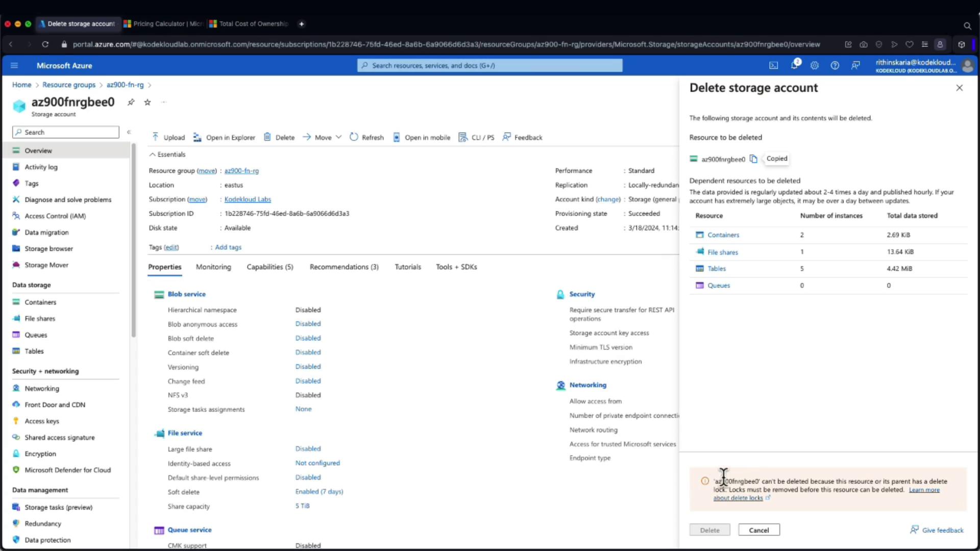This screenshot has height=551, width=980.
Task: Switch to the Monitoring tab
Action: tap(213, 267)
